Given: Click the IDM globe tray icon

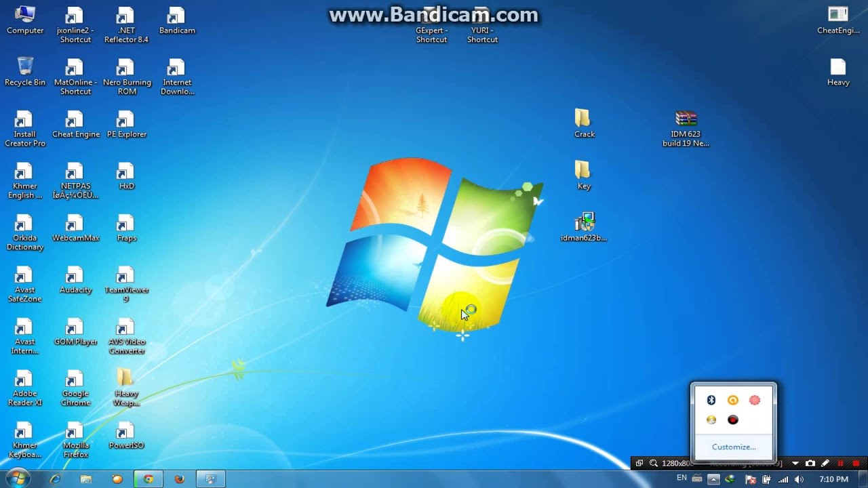Looking at the screenshot, I should coord(730,479).
